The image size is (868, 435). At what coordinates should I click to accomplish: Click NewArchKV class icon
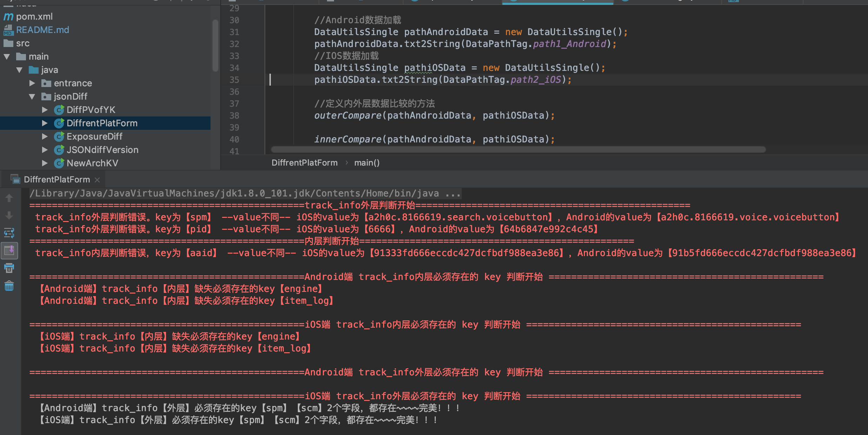pyautogui.click(x=59, y=163)
